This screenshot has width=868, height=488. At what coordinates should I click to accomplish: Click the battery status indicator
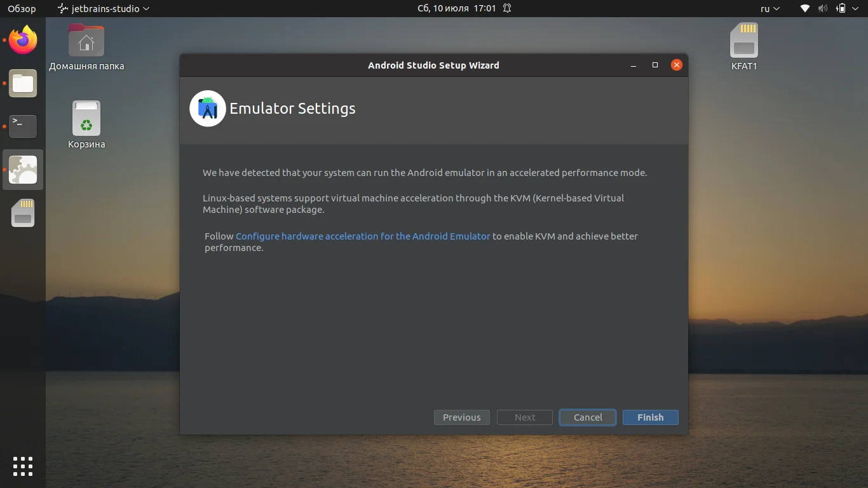coord(841,8)
